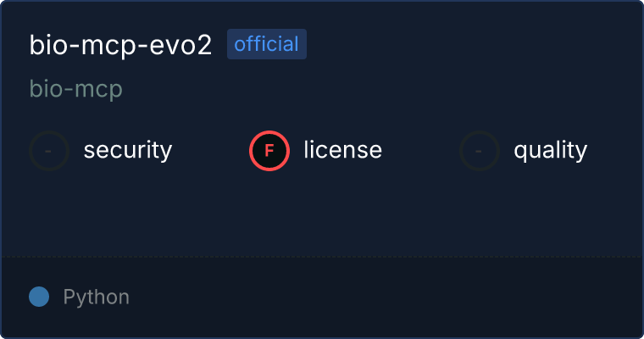
Task: Click the Python language label
Action: pos(97,297)
